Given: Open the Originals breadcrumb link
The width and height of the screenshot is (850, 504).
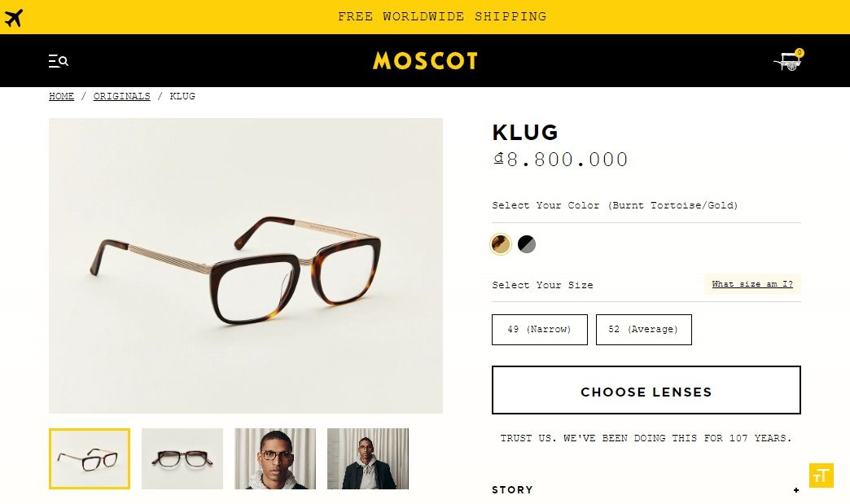Looking at the screenshot, I should tap(121, 96).
